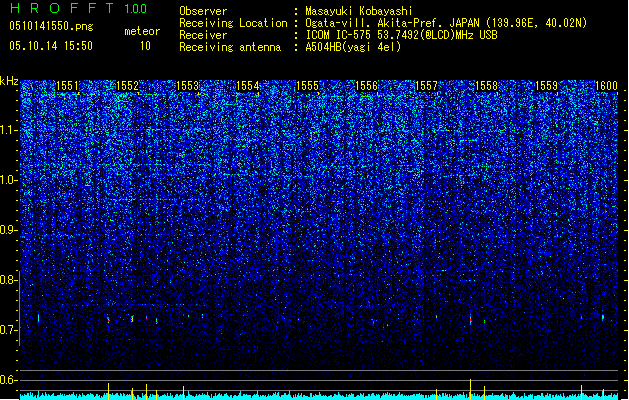Click the 0.6 kHz axis label
Screen dimensions: 629x400
click(x=9, y=380)
